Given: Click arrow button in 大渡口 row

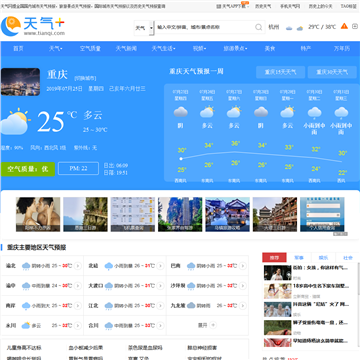Looking at the screenshot, I should [x=160, y=286].
